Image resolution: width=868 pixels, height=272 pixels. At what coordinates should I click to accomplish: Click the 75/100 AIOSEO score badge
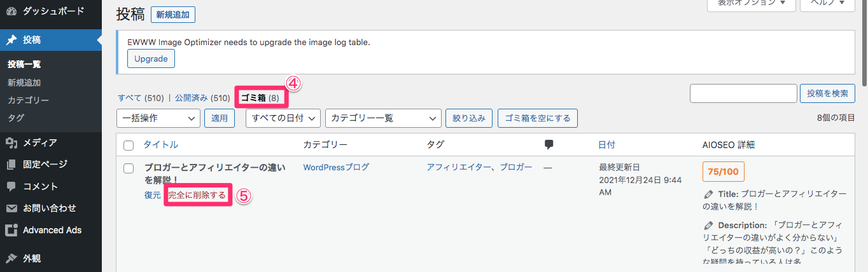coord(724,172)
